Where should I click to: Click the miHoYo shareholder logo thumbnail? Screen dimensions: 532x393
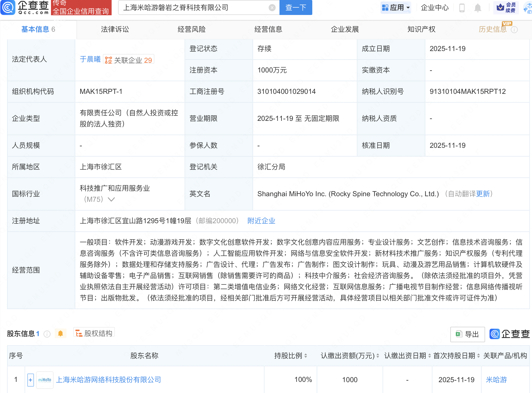tap(45, 380)
